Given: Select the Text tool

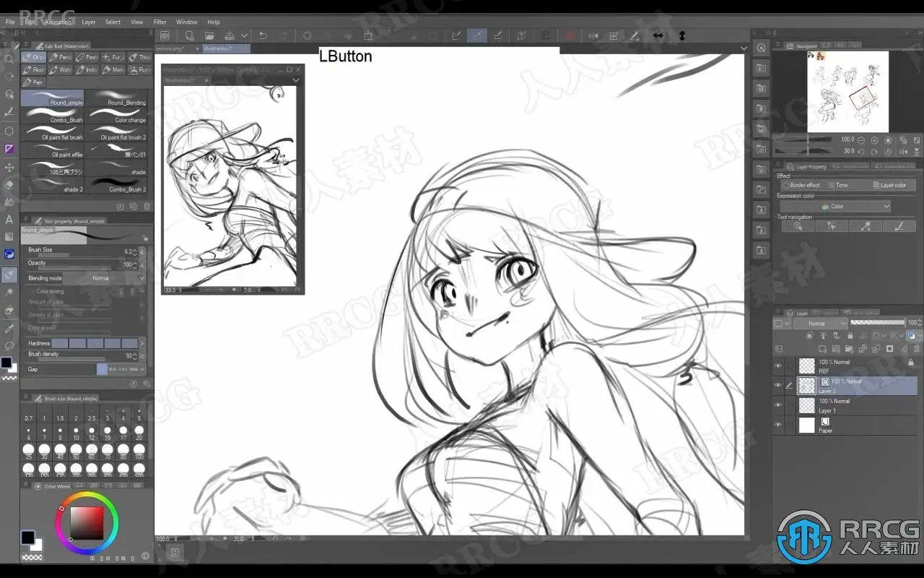Looking at the screenshot, I should coord(9,219).
